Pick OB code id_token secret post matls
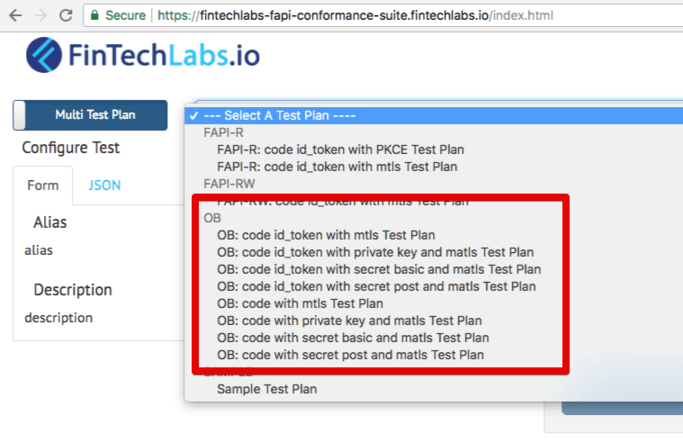683x443 pixels. coord(376,286)
